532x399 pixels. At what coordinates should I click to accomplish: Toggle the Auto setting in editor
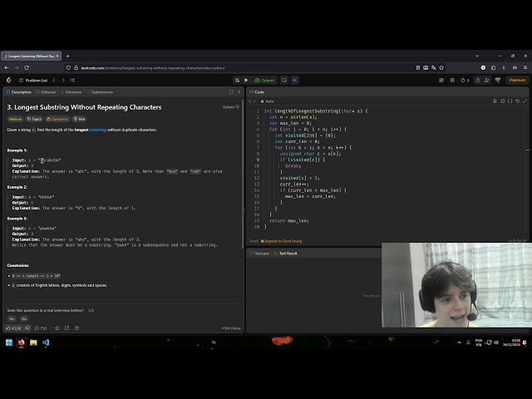click(x=268, y=101)
